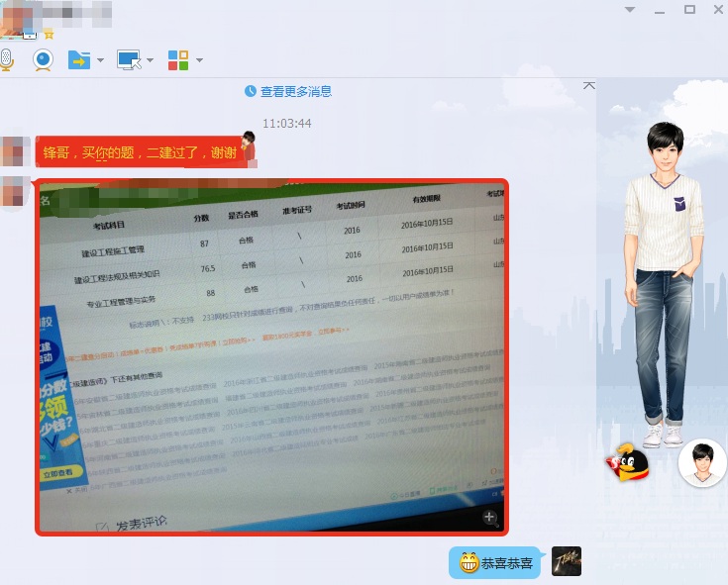Start a voice call with microphone icon
The image size is (728, 585).
click(6, 59)
